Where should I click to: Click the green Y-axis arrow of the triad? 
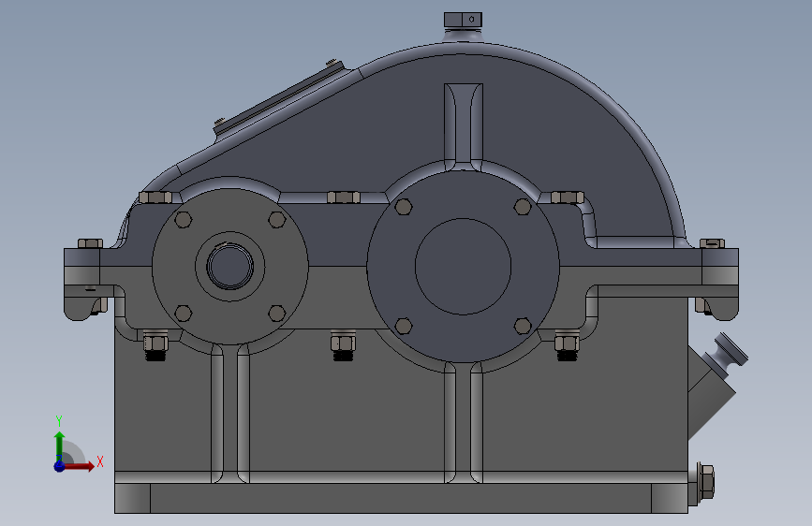[x=59, y=446]
